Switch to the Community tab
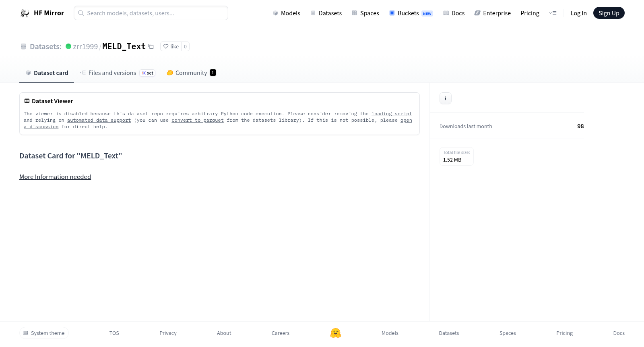The height and width of the screenshot is (347, 644). [191, 73]
